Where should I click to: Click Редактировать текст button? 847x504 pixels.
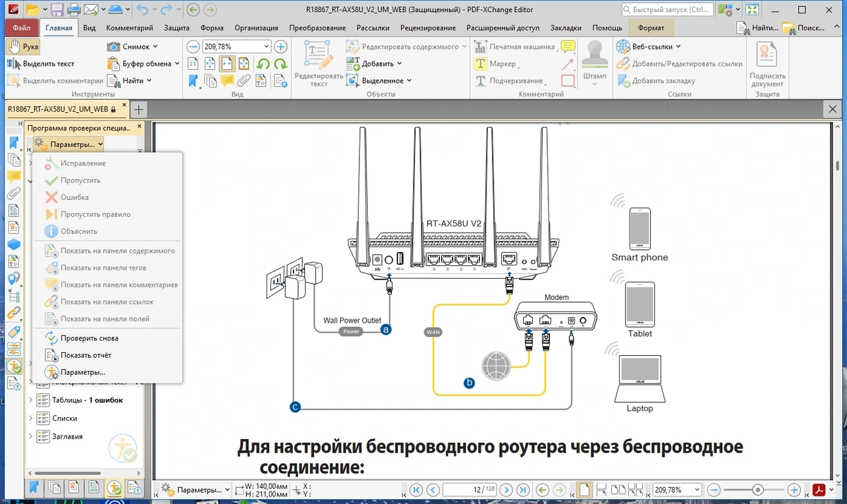click(318, 64)
